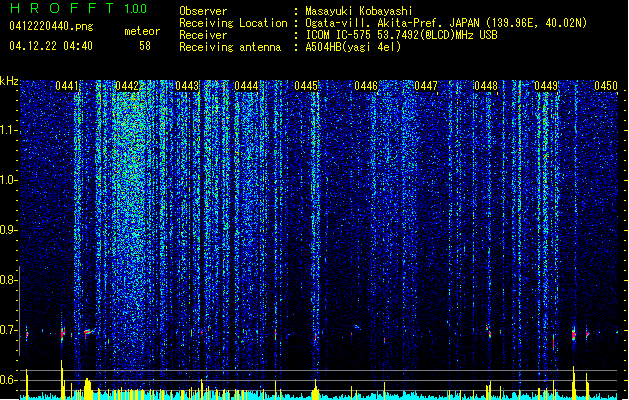This screenshot has width=629, height=400.
Task: Click the 0446 time marker
Action: pos(366,86)
